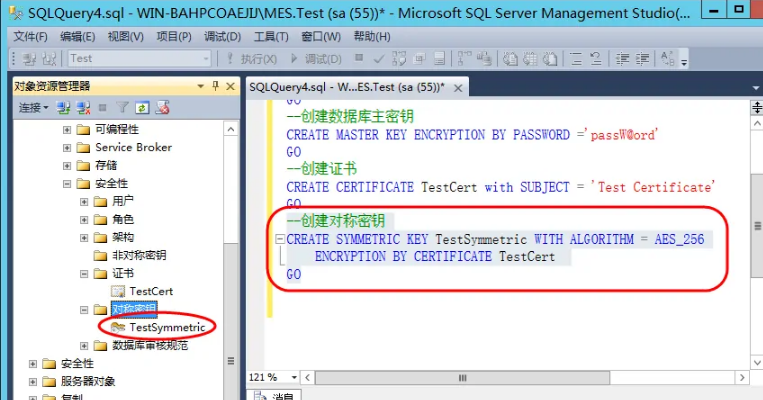763x400 pixels.
Task: Open the 连接 dropdown in Object Explorer
Action: pyautogui.click(x=34, y=108)
